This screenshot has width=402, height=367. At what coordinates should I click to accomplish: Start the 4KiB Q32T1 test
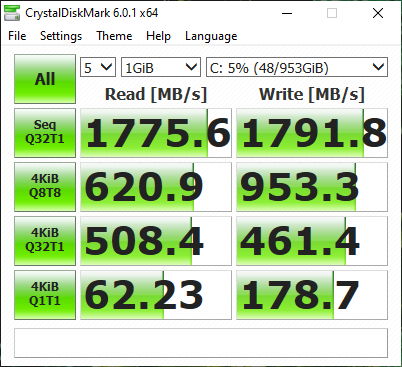pyautogui.click(x=45, y=241)
